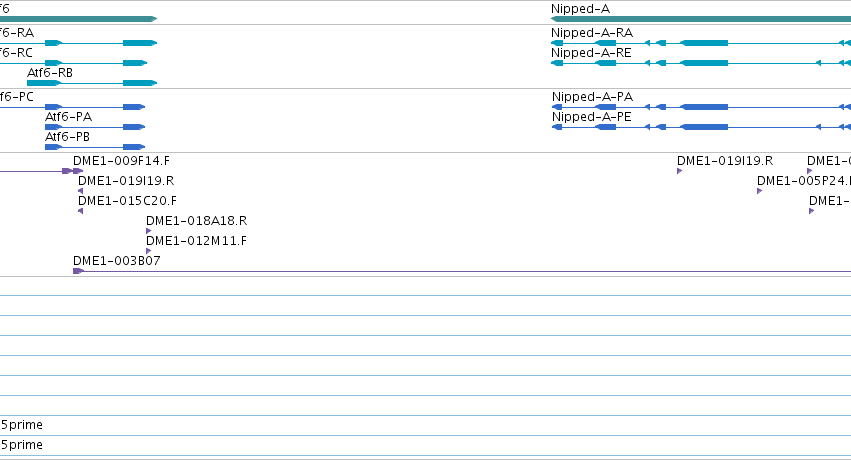Screen dimensions: 851x460
Task: Click the Atf6-PA CDS label
Action: point(68,117)
